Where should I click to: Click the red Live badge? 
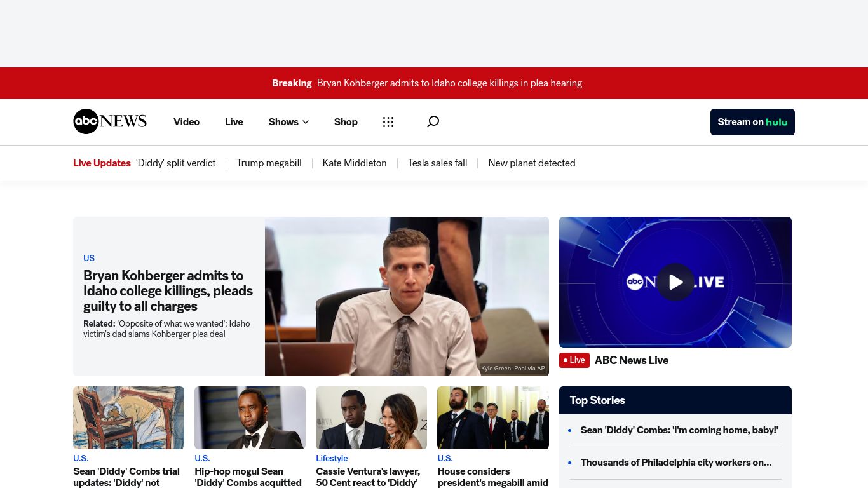[x=574, y=360]
